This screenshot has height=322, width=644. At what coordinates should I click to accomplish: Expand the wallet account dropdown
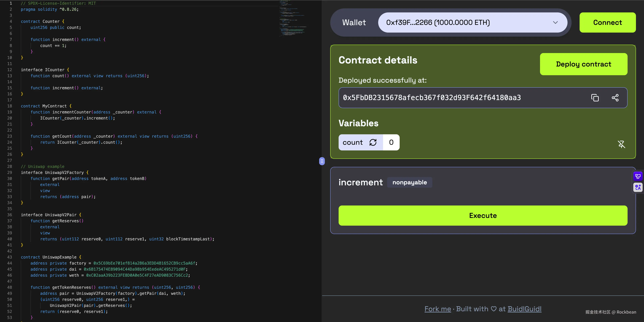(555, 22)
